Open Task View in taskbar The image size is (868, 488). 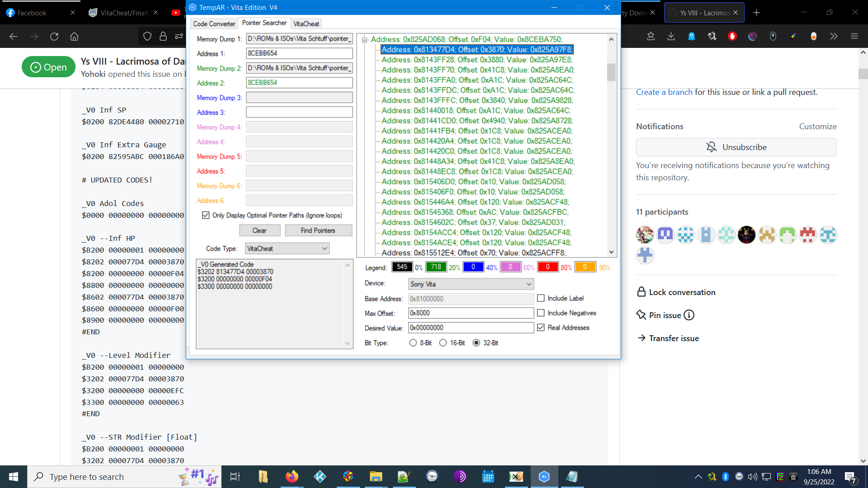point(235,477)
